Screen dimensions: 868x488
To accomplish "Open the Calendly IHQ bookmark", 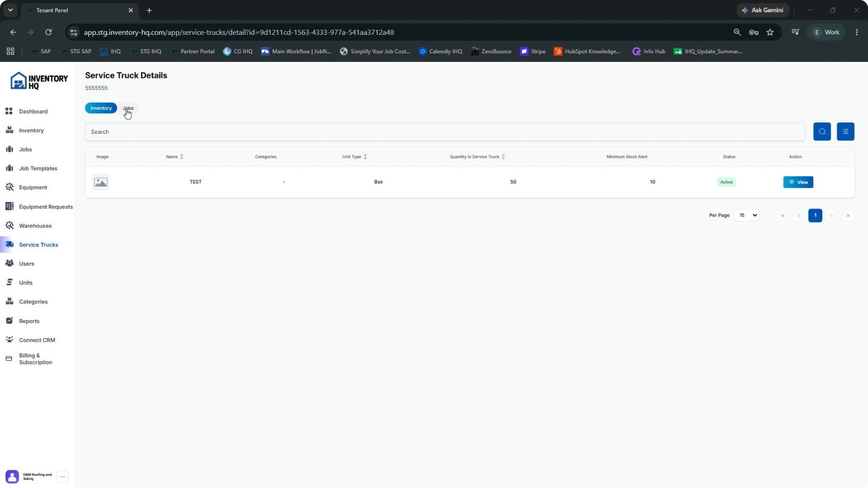I will 441,51.
